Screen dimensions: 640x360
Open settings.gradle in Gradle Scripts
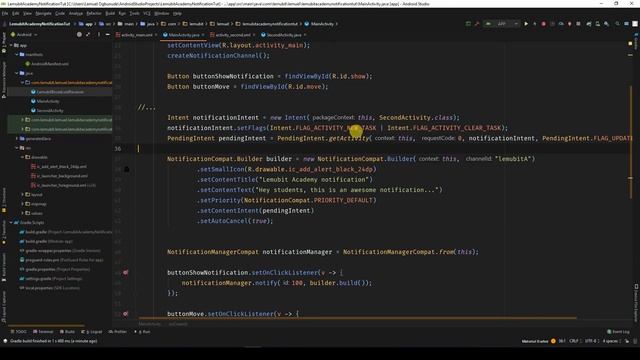pos(51,279)
